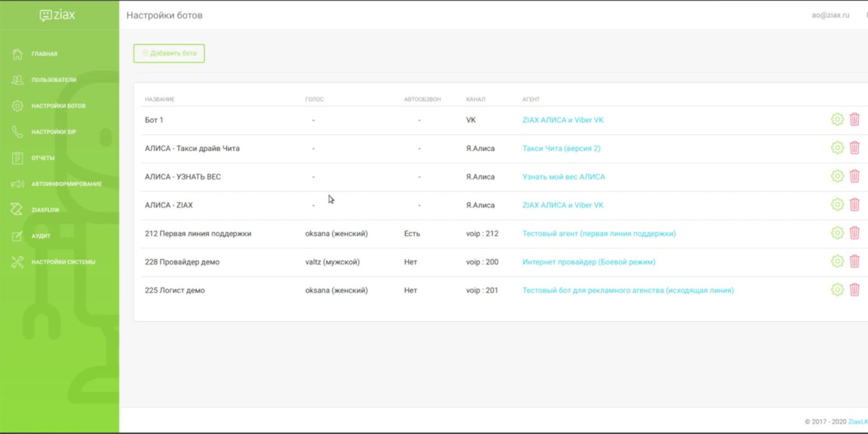Screen dimensions: 868x434
Task: Select Настройки SIP menu item
Action: 53,132
